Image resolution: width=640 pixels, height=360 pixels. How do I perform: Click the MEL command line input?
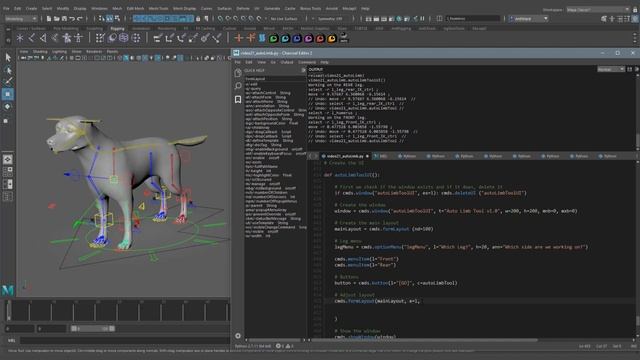[x=125, y=340]
